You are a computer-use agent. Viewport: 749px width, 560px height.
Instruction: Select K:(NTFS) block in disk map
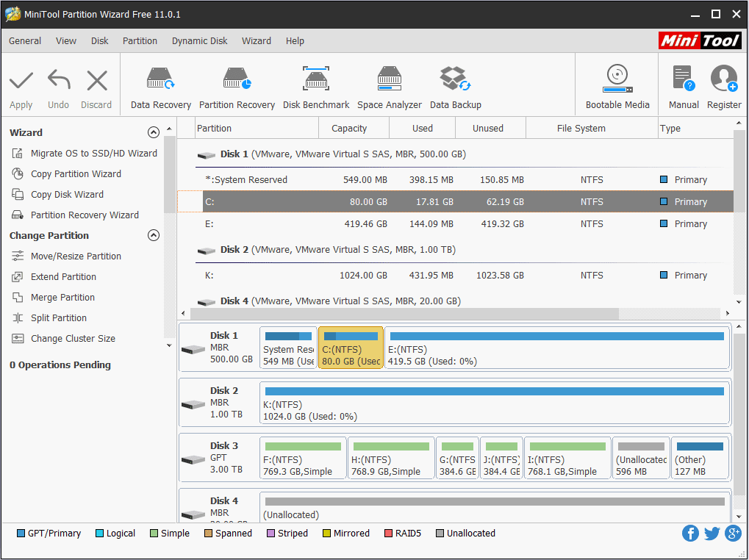(x=495, y=403)
